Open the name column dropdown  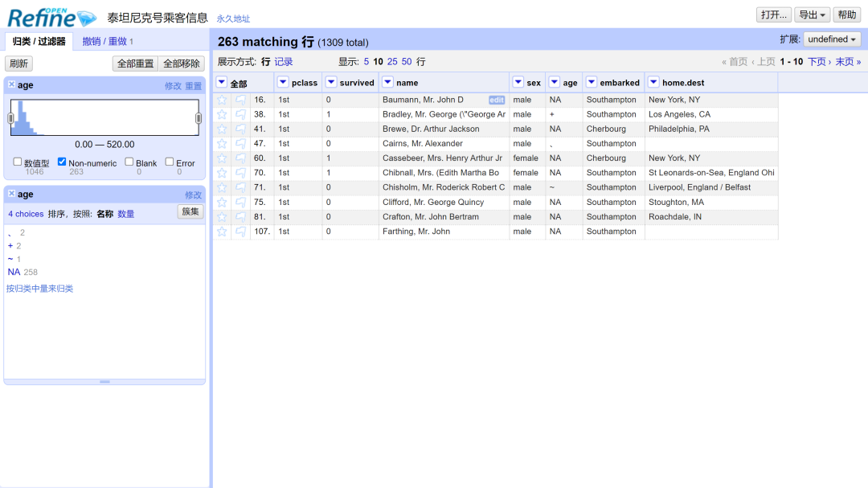pos(387,82)
